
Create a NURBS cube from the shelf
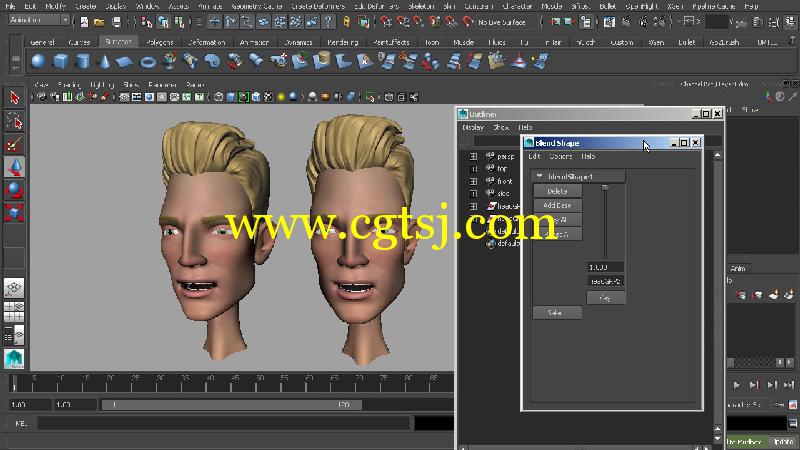click(x=60, y=62)
